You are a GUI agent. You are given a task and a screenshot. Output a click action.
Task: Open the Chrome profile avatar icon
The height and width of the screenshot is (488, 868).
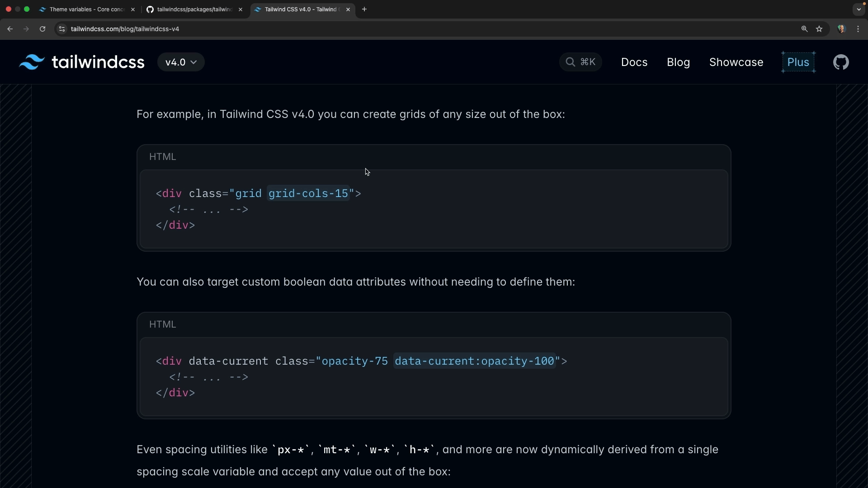[841, 29]
